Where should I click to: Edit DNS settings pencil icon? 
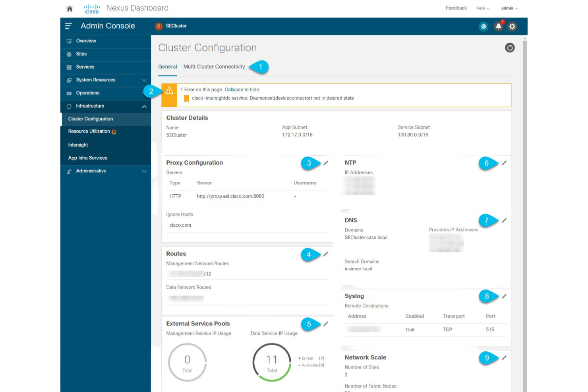point(504,220)
